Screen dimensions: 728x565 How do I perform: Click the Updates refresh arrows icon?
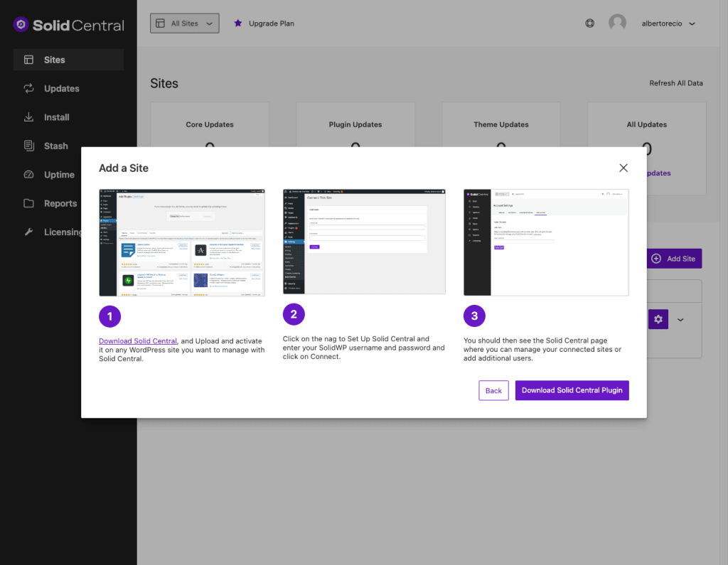pyautogui.click(x=28, y=88)
